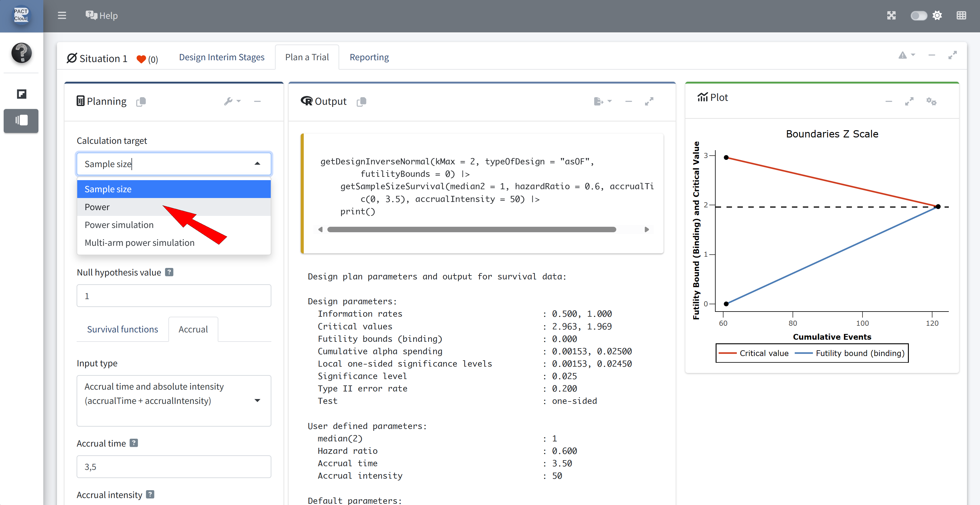Click the fullscreen icon in top bar
980x505 pixels.
point(891,15)
